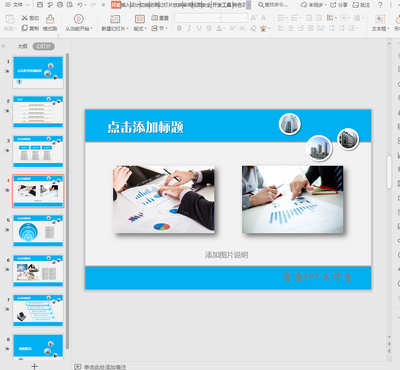Insert a 文本框 Text Box via its icon

(380, 19)
